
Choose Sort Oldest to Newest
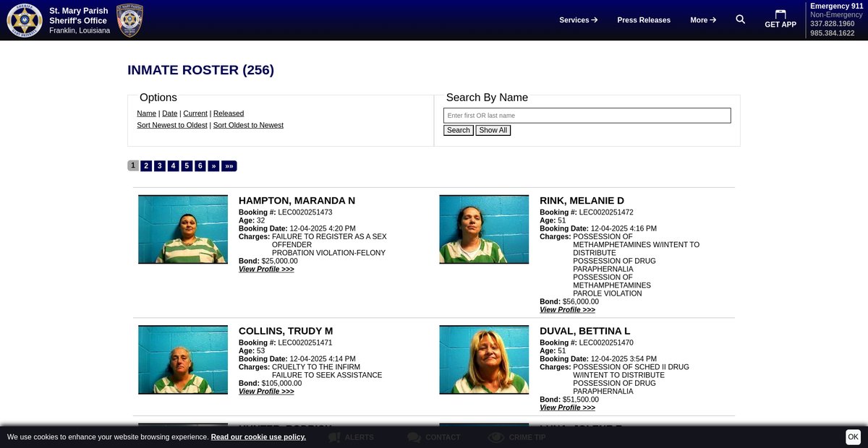tap(248, 125)
